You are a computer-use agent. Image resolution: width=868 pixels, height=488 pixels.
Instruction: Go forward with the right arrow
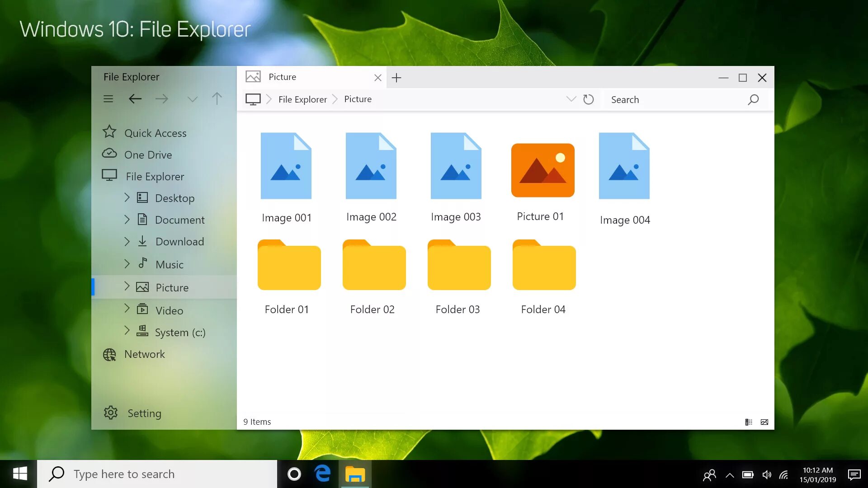[x=161, y=99]
